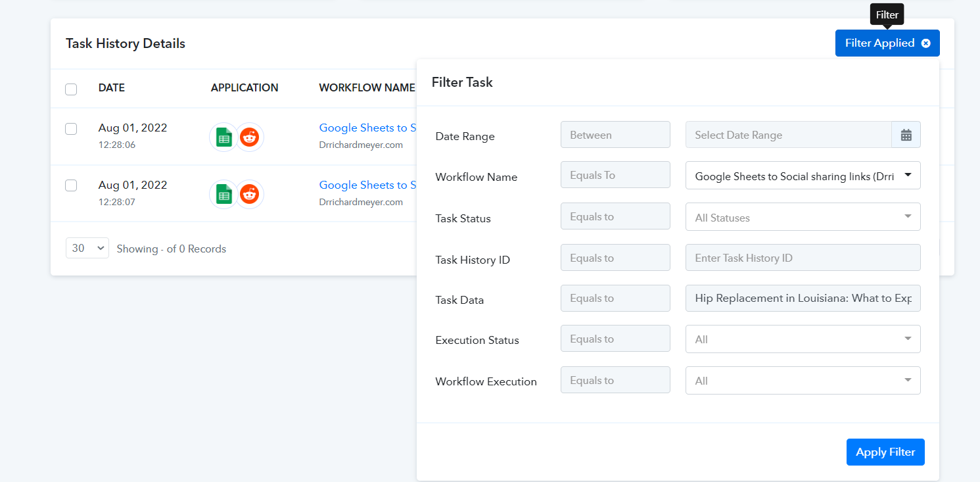Click the Showing - of 0 Records text
This screenshot has height=482, width=980.
(x=172, y=249)
